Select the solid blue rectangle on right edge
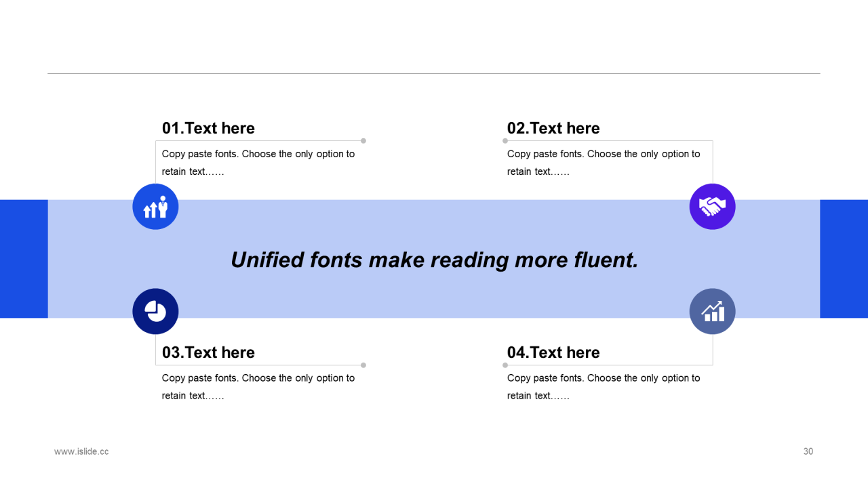This screenshot has height=488, width=868. (844, 259)
